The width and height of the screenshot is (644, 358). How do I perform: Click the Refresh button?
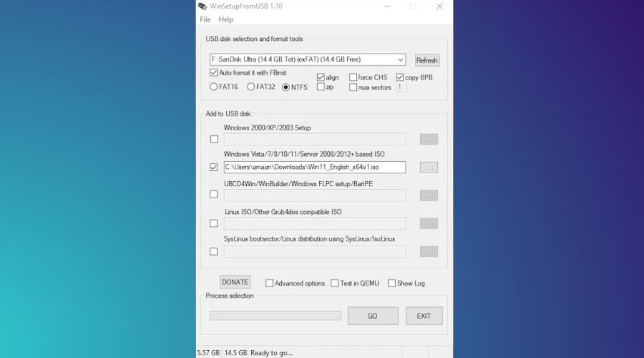(x=426, y=60)
